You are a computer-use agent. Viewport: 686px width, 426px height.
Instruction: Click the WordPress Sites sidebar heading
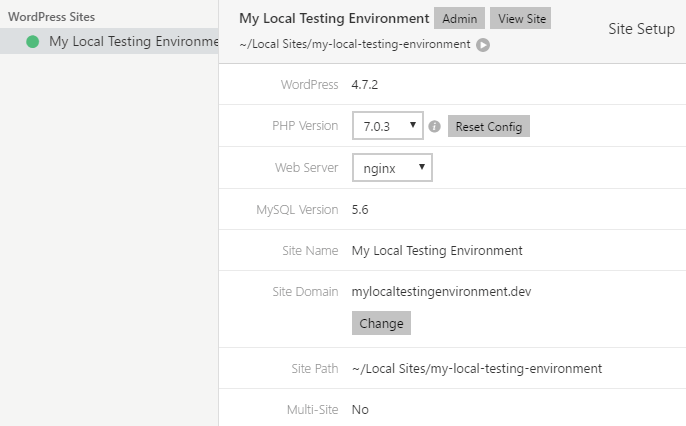click(51, 17)
